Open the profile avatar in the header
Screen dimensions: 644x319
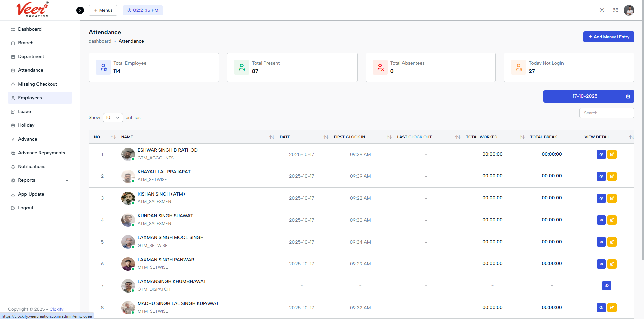629,10
